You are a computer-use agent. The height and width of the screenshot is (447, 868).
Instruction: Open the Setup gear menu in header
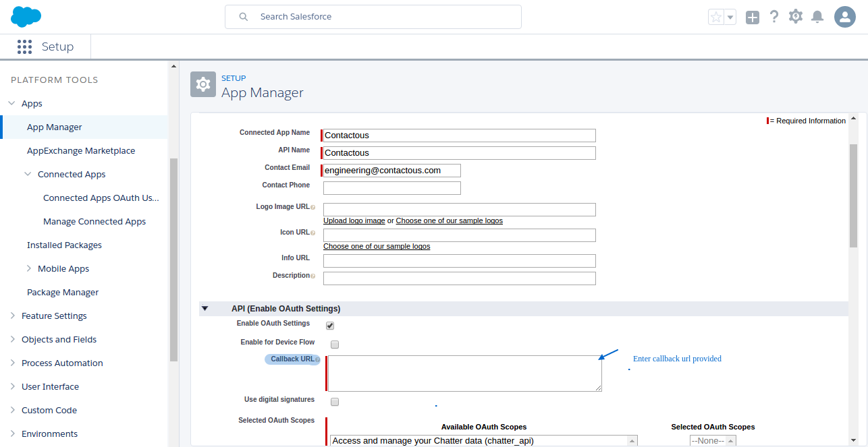[796, 17]
